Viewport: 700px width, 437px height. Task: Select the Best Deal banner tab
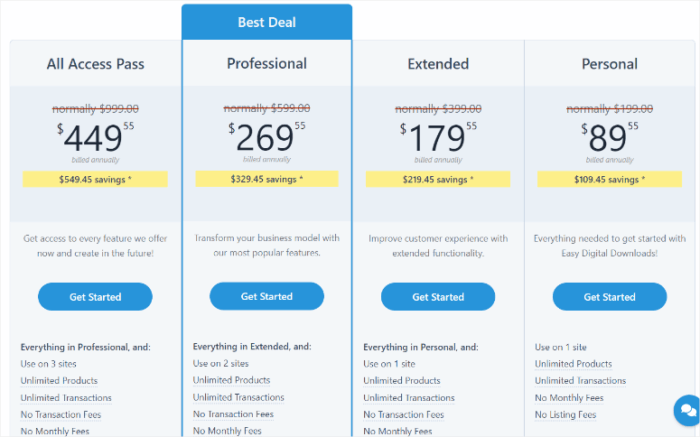[x=267, y=22]
